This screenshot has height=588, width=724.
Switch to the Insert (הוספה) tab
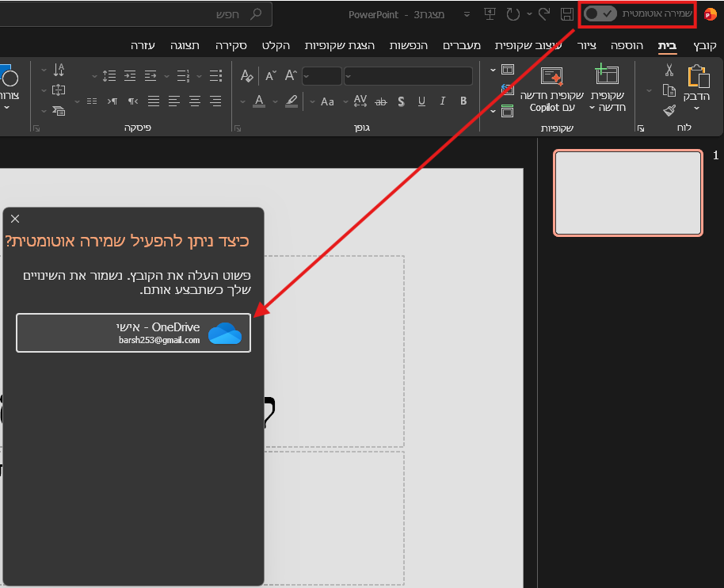point(627,45)
